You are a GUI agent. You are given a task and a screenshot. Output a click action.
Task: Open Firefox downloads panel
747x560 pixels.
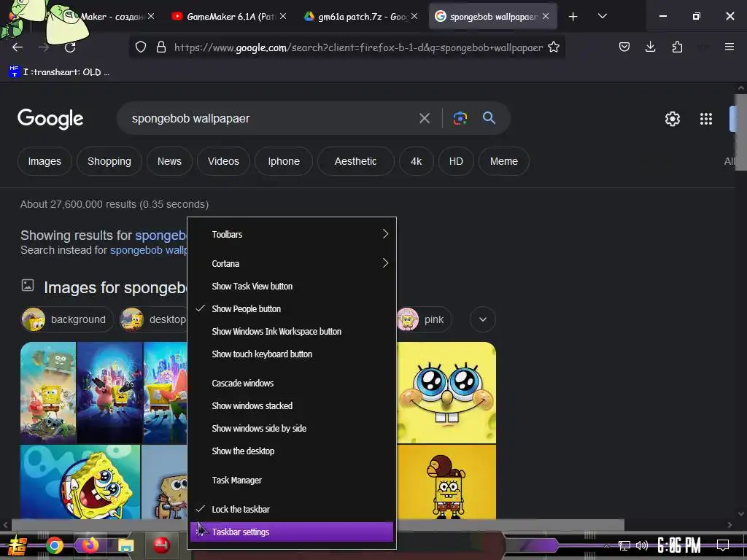pyautogui.click(x=650, y=47)
